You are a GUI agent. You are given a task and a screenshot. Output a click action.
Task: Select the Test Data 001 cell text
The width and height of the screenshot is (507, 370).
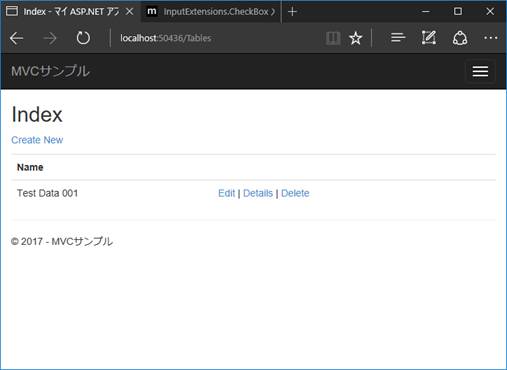pos(47,193)
